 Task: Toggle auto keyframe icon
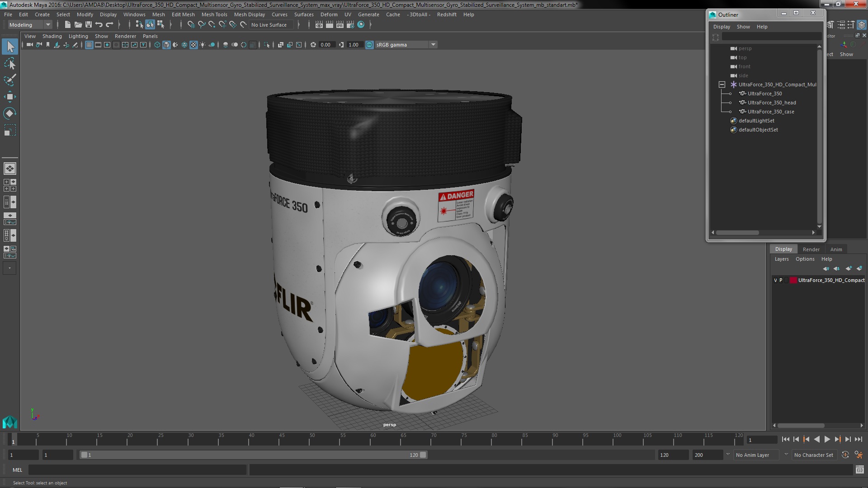coord(845,455)
